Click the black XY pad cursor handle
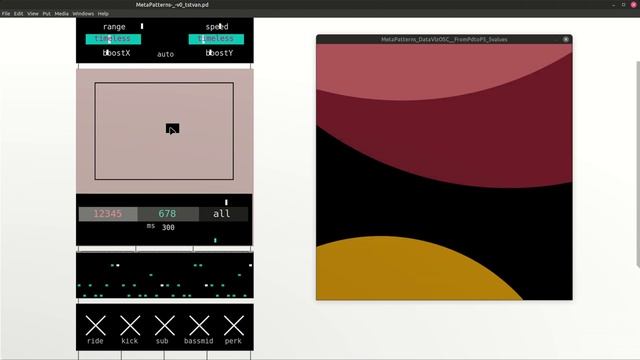This screenshot has width=640, height=360. click(172, 129)
